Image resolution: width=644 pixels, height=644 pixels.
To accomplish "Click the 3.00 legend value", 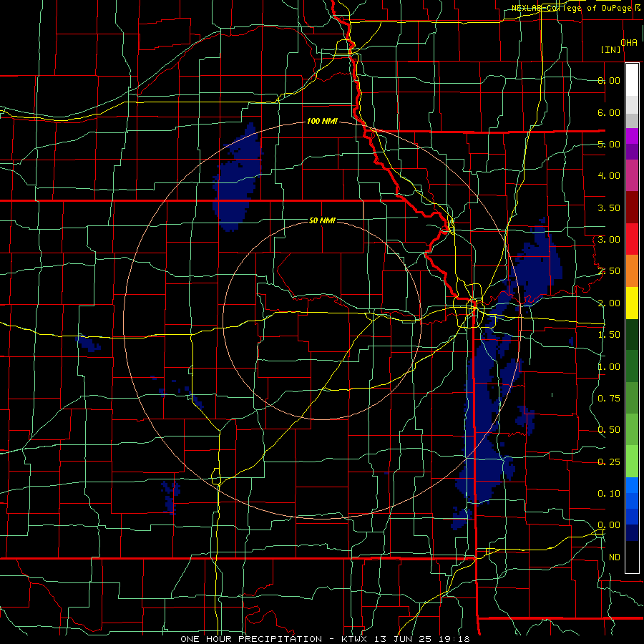I will point(609,240).
